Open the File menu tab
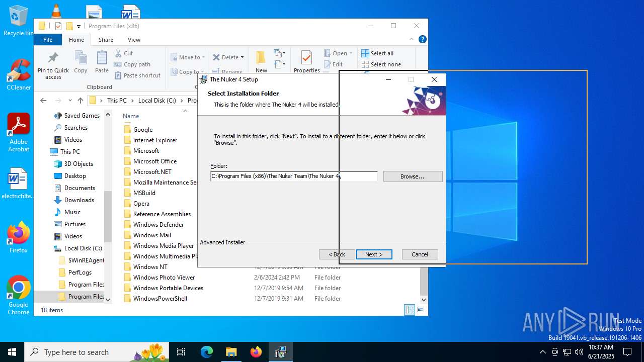Image resolution: width=644 pixels, height=362 pixels. coord(48,40)
